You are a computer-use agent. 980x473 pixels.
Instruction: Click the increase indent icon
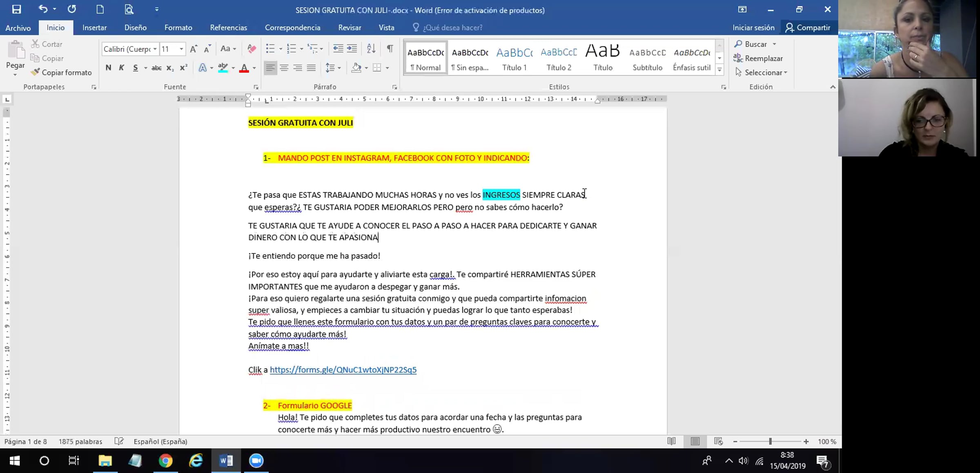(x=352, y=49)
